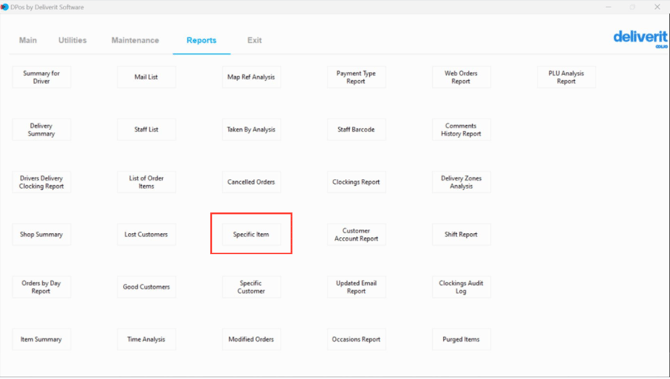Image resolution: width=670 pixels, height=379 pixels.
Task: Open the Clockings Report
Action: tap(356, 182)
